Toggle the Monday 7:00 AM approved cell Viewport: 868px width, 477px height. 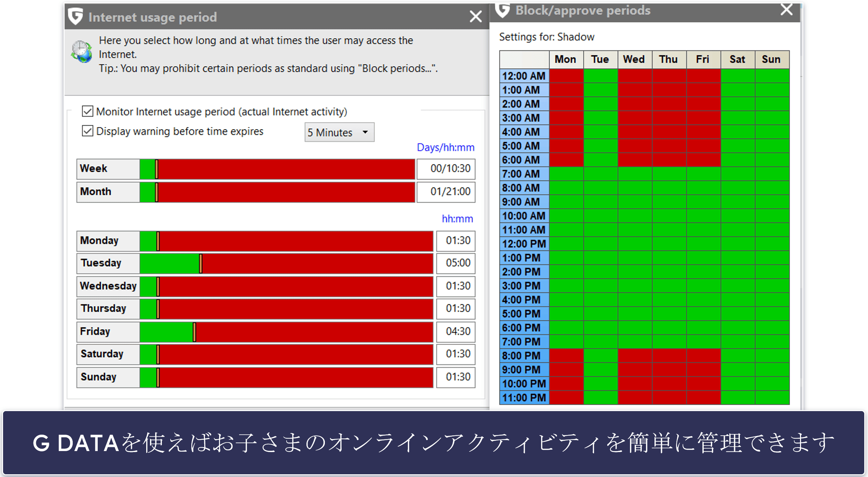(x=566, y=174)
